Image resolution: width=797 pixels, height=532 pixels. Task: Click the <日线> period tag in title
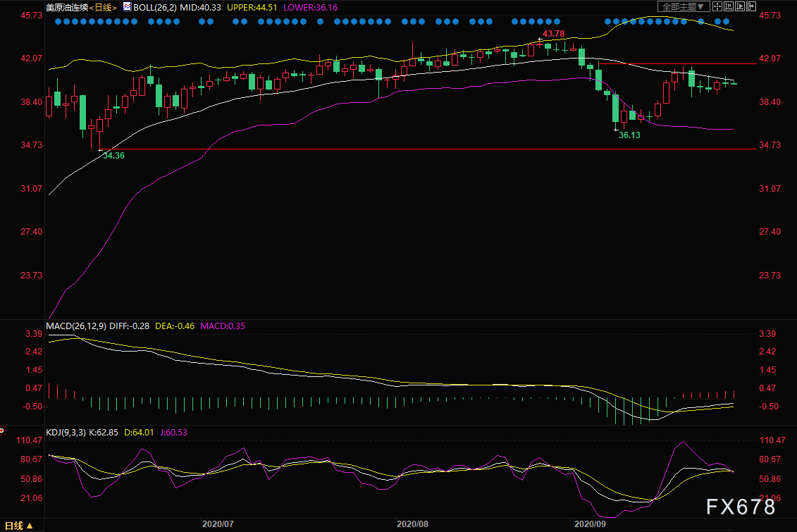(104, 6)
